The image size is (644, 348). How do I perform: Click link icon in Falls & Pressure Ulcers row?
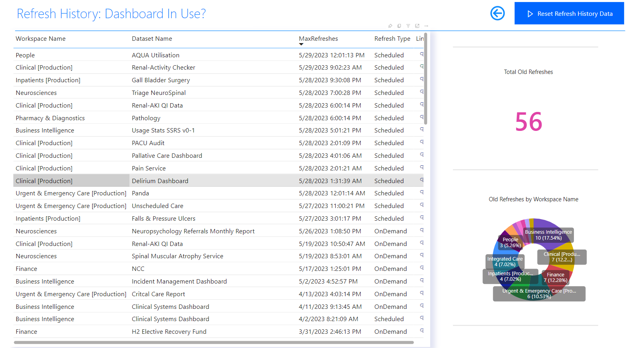pyautogui.click(x=422, y=218)
